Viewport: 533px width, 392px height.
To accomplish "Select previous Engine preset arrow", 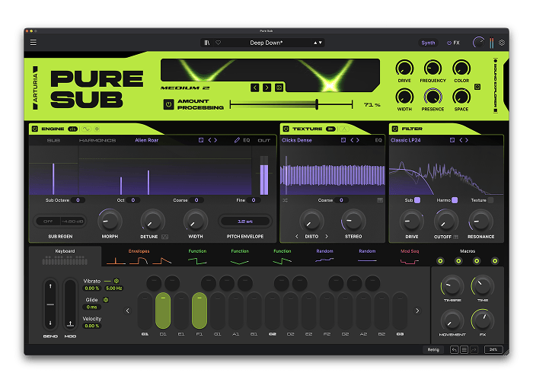I will pyautogui.click(x=209, y=140).
